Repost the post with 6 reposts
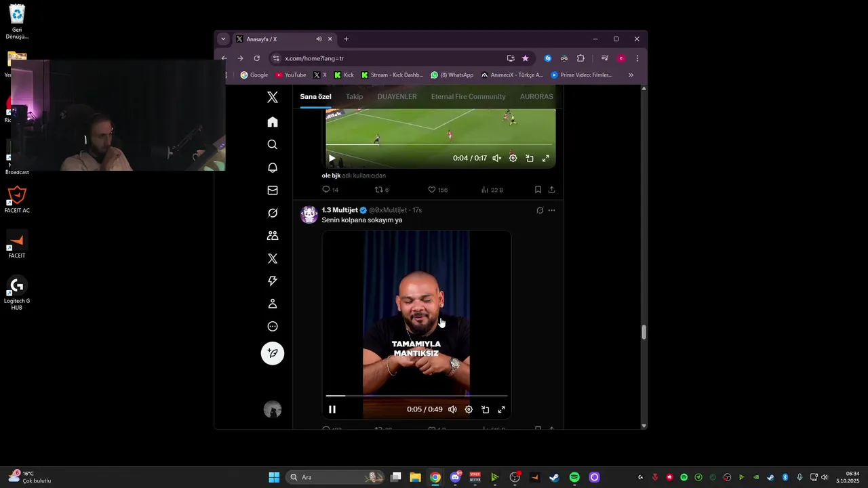868x488 pixels. [x=382, y=190]
